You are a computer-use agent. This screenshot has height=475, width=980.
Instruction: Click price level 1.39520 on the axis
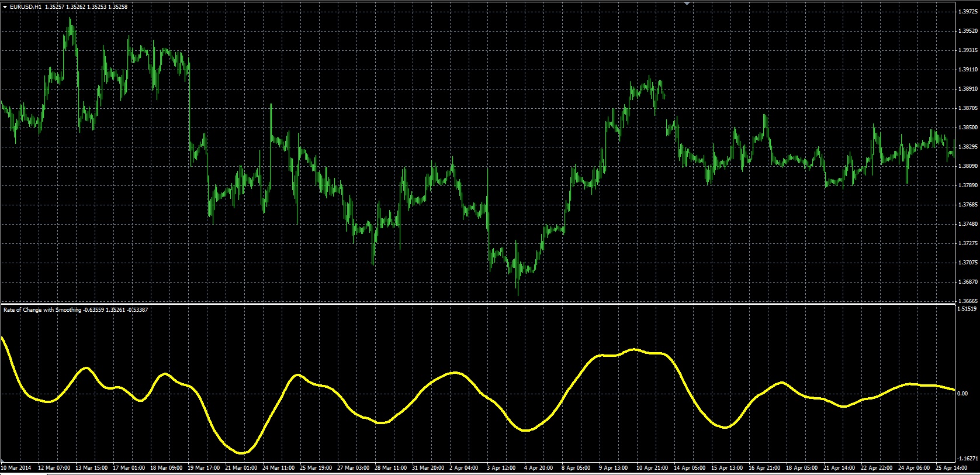tap(967, 30)
